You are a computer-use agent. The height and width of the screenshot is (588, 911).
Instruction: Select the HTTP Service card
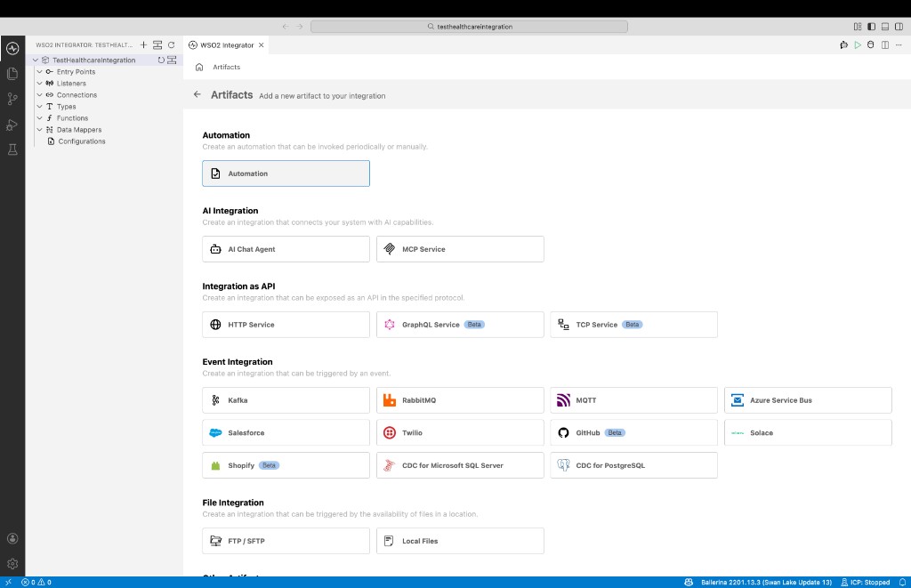pyautogui.click(x=286, y=324)
